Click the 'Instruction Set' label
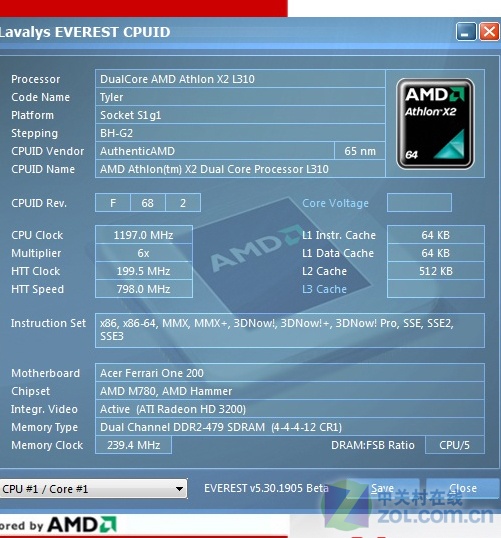 click(x=48, y=323)
